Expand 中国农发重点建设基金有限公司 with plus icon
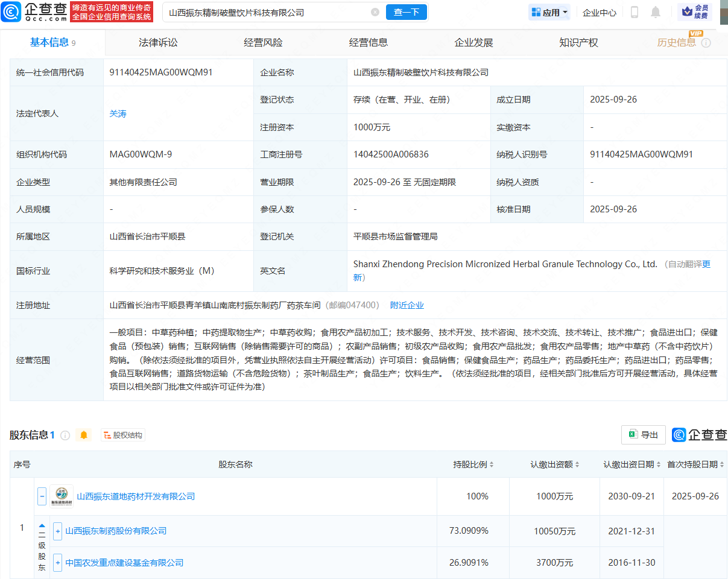The image size is (728, 579). [x=57, y=562]
